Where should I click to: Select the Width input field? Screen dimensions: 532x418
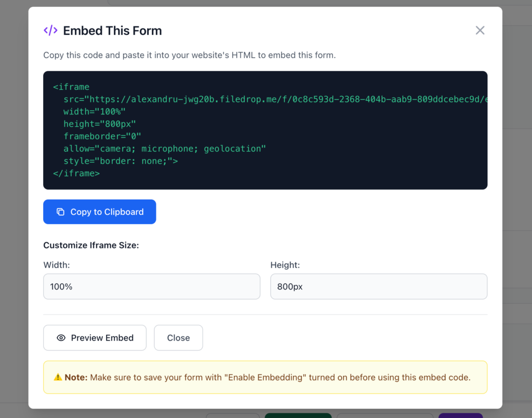tap(152, 286)
